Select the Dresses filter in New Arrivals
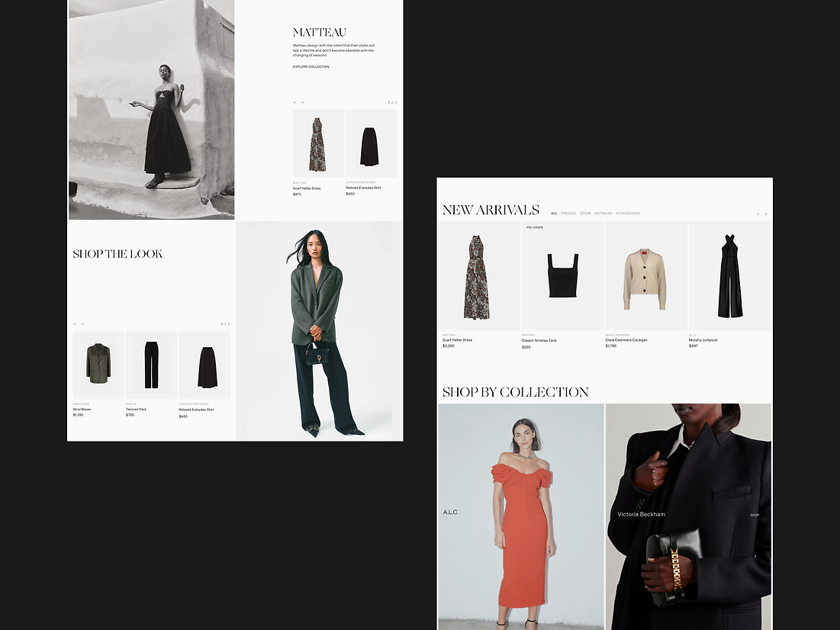Image resolution: width=840 pixels, height=630 pixels. (x=568, y=214)
